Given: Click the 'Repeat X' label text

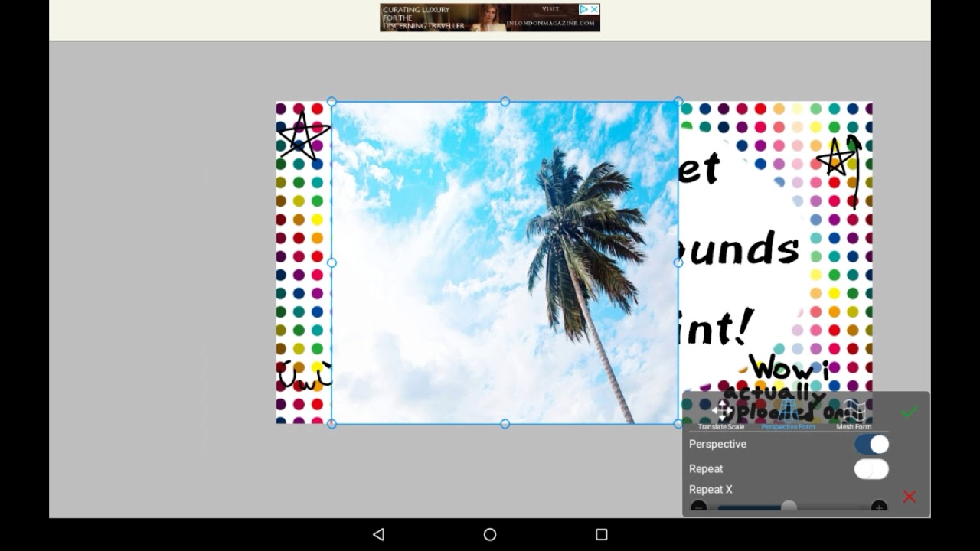Looking at the screenshot, I should (710, 490).
